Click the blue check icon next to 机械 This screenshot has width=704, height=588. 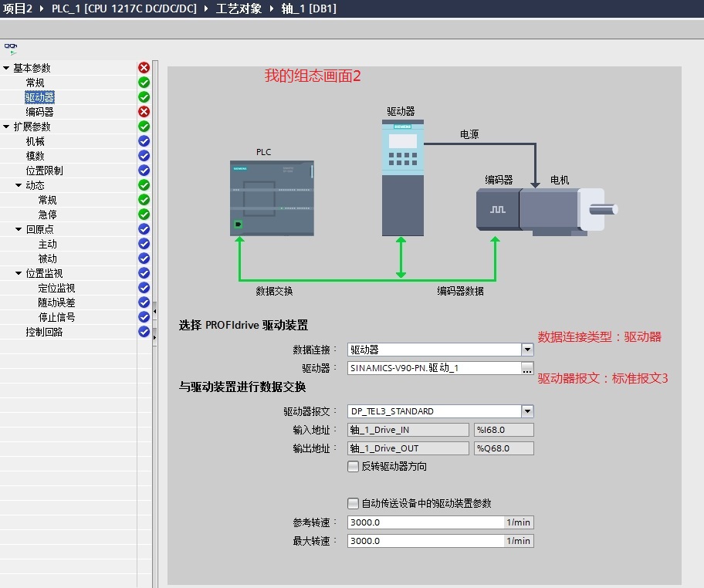144,141
